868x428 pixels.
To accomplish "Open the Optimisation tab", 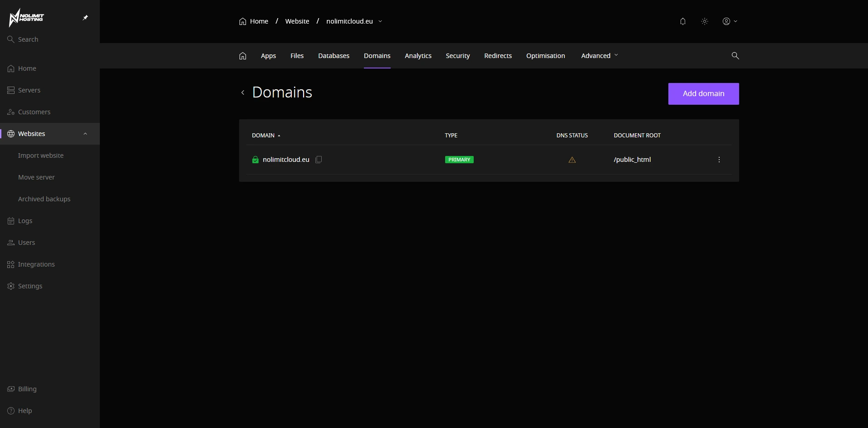I will (546, 56).
